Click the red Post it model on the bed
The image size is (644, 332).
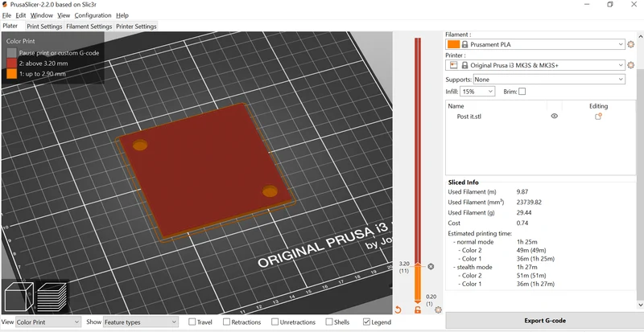coord(205,172)
